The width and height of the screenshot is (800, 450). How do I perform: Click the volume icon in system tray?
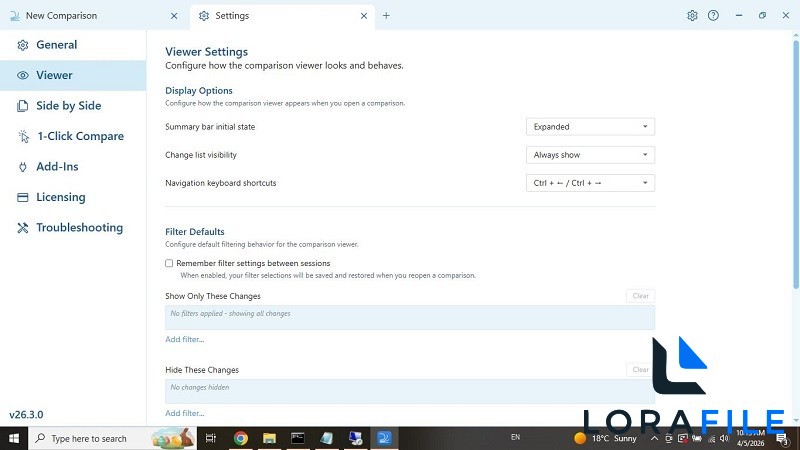724,438
